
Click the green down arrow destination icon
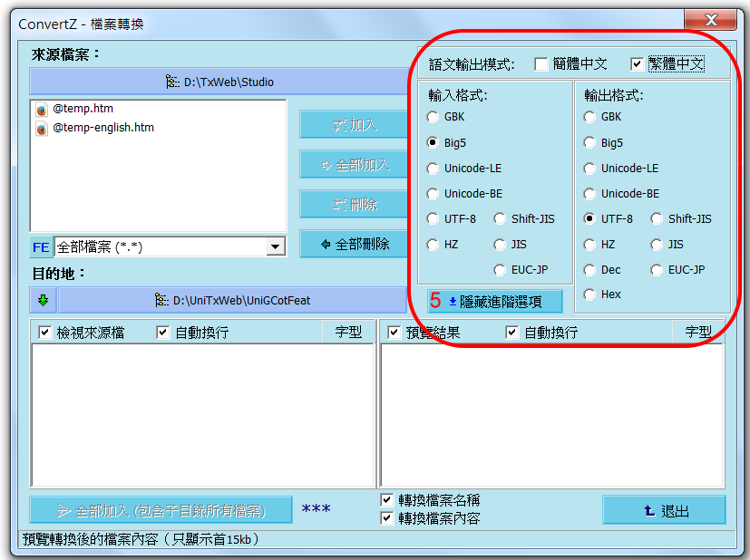coord(43,300)
